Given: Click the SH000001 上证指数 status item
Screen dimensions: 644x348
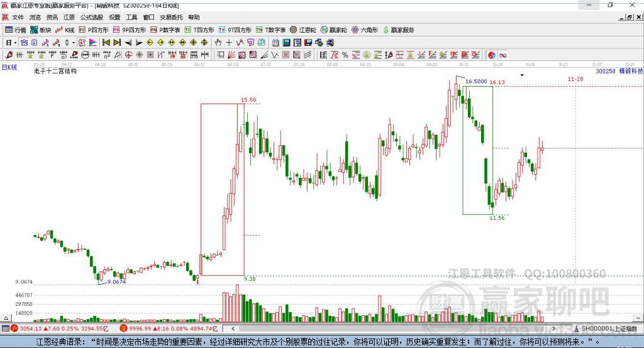Looking at the screenshot, I should pos(605,329).
